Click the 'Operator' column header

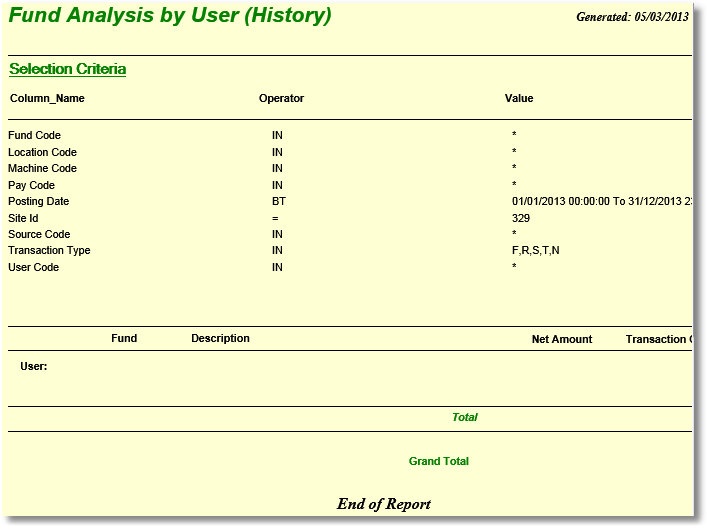click(x=281, y=98)
